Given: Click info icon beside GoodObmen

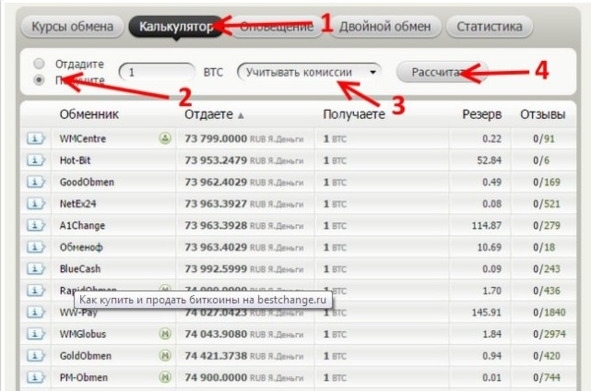Looking at the screenshot, I should pos(35,182).
